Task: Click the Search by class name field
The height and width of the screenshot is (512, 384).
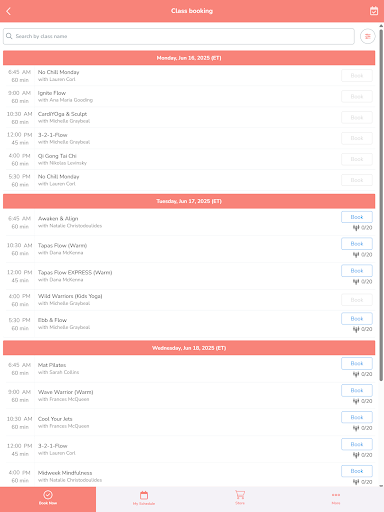Action: (179, 36)
